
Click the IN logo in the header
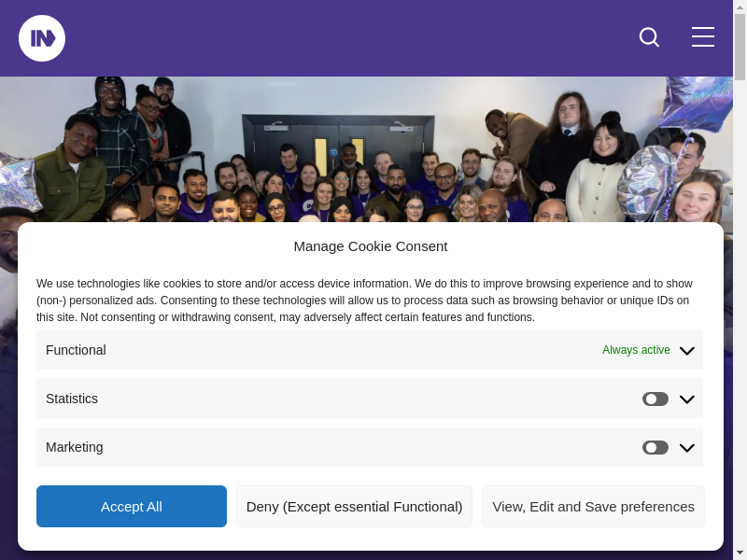[x=42, y=38]
